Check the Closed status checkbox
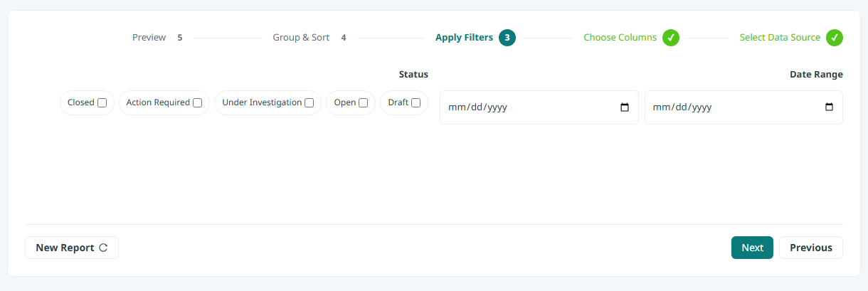This screenshot has height=291, width=868. point(102,102)
